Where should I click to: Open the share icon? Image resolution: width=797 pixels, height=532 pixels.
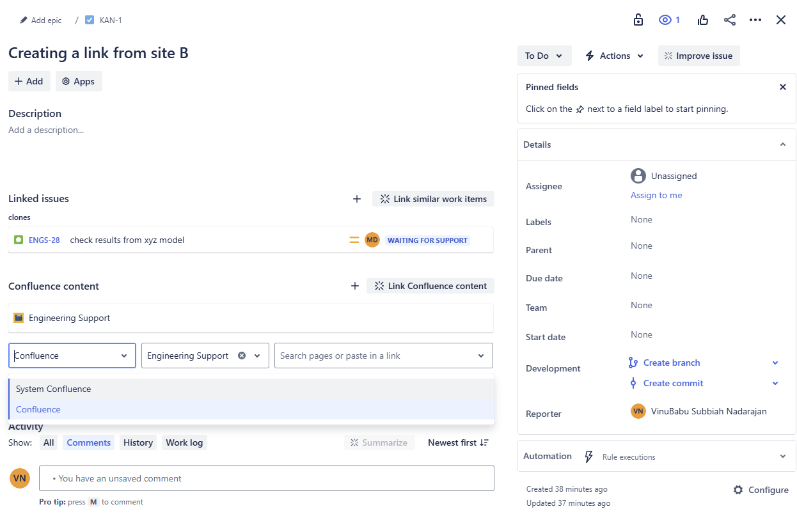point(729,20)
